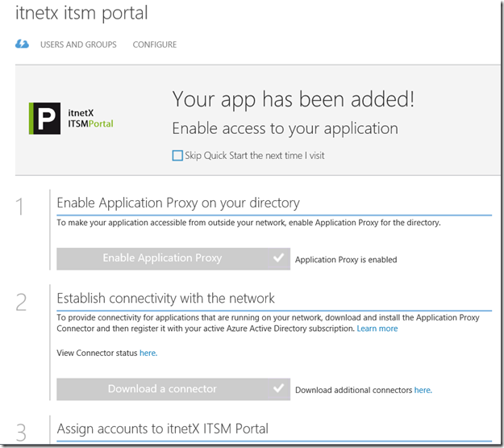
Task: Open Learn more link about connector
Action: [x=377, y=329]
